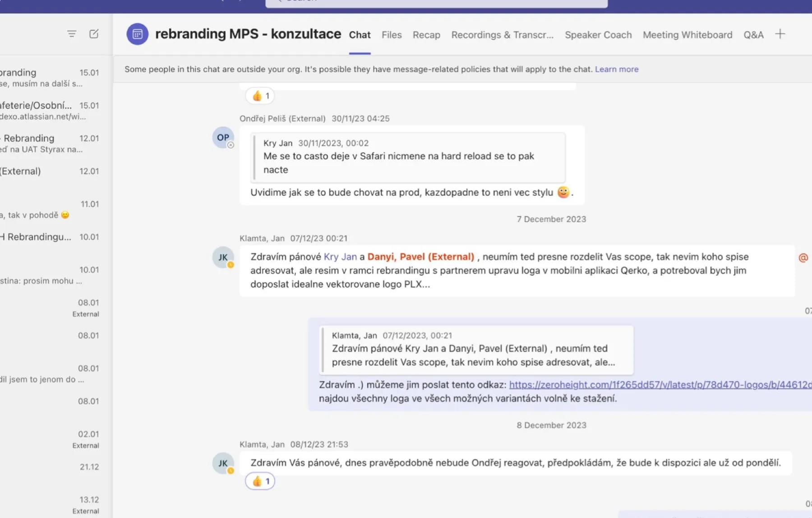Open the zeroheight.com logos link
The height and width of the screenshot is (518, 812).
pyautogui.click(x=660, y=384)
